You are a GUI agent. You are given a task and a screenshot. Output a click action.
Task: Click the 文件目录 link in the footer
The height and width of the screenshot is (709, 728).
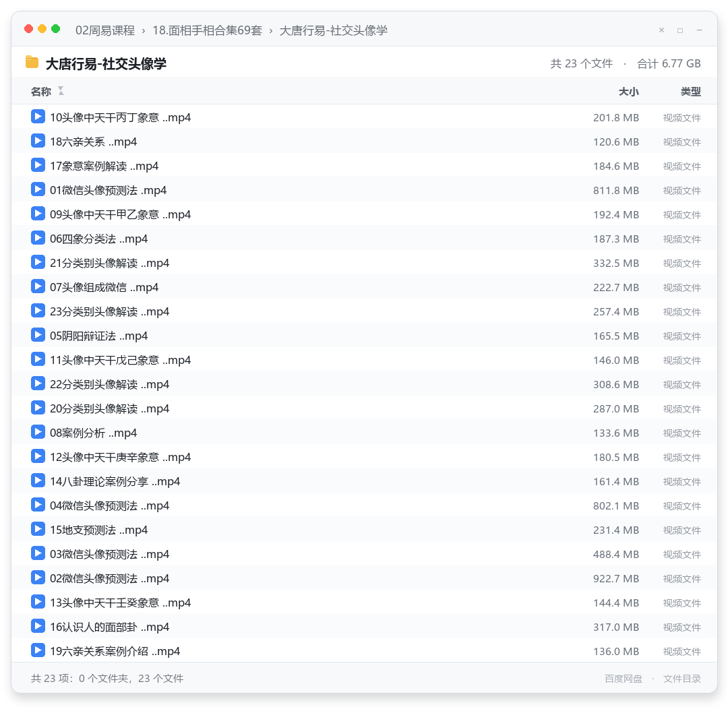pyautogui.click(x=682, y=679)
